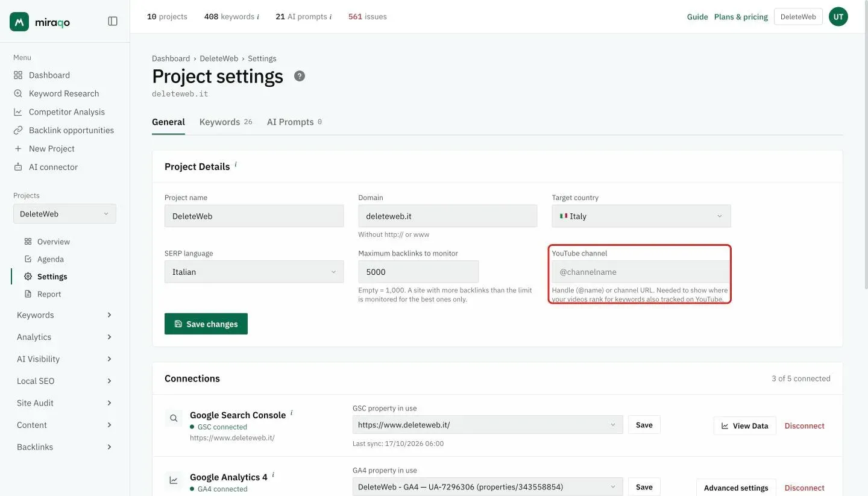
Task: Click the AI connector lock icon
Action: [x=18, y=167]
